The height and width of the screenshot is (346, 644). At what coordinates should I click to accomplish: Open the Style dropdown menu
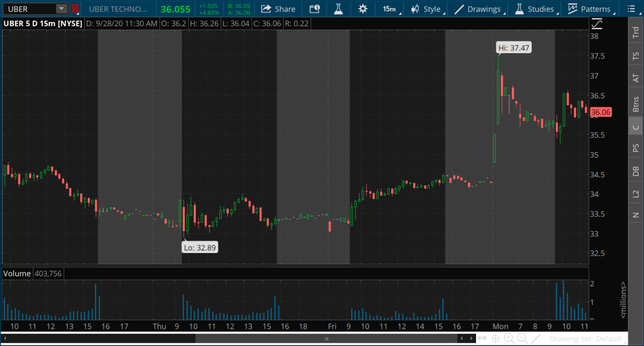tap(427, 9)
